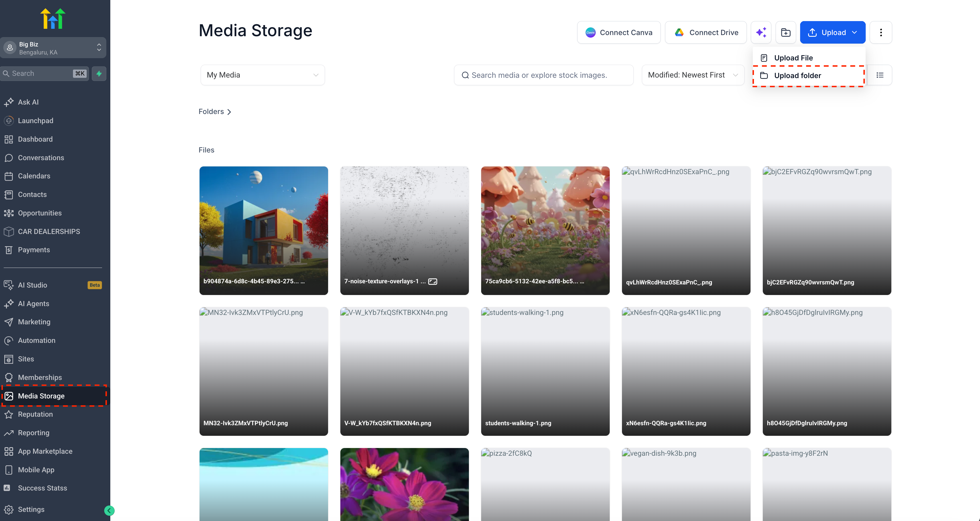Open AI Studio Beta
Image resolution: width=980 pixels, height=521 pixels.
[53, 285]
